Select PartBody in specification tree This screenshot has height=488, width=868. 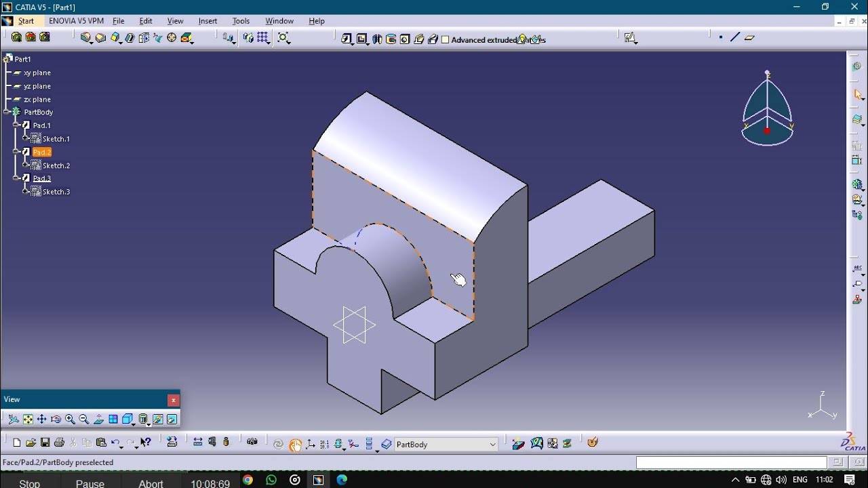39,112
